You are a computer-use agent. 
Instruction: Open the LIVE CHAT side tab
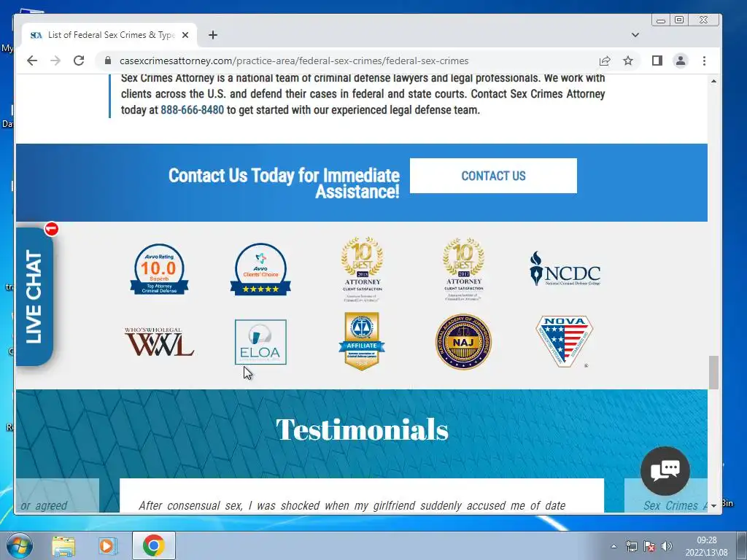(34, 297)
